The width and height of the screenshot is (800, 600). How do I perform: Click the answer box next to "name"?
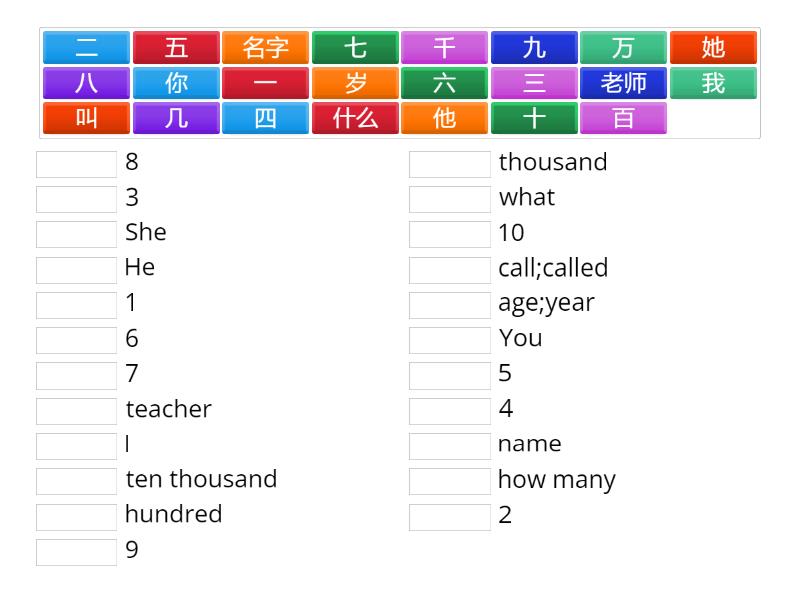(x=450, y=446)
